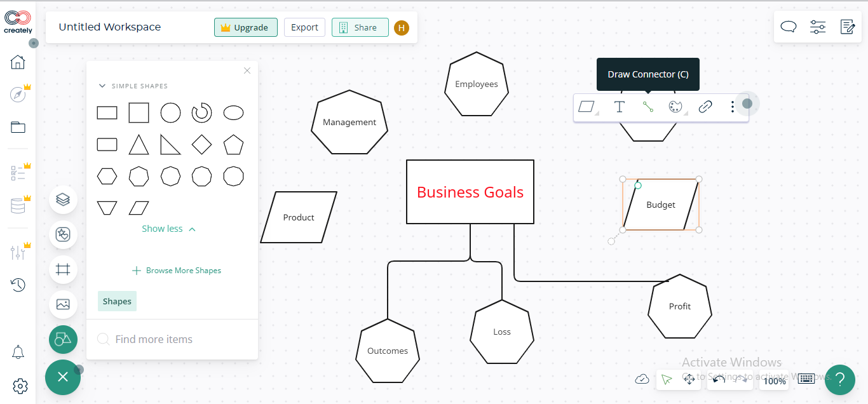
Task: Choose the pointer select tool
Action: click(667, 379)
